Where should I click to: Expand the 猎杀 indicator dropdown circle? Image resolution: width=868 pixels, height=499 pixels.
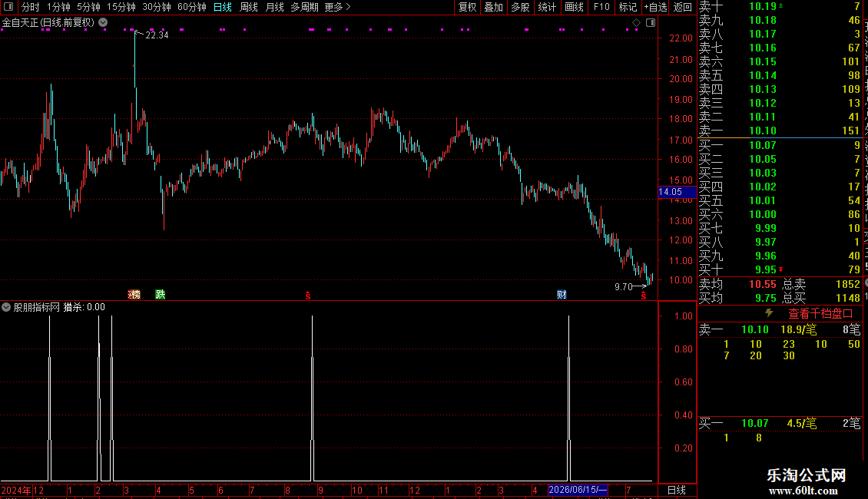6,307
